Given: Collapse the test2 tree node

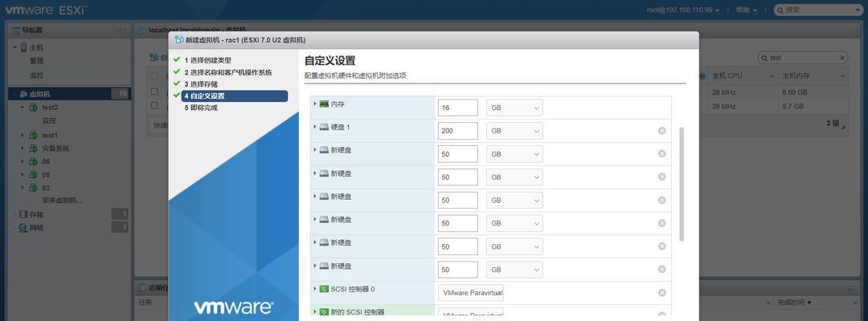Looking at the screenshot, I should tap(23, 108).
